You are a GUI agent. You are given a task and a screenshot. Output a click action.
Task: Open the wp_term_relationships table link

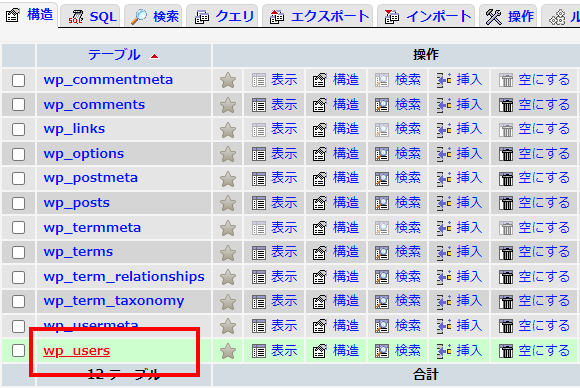124,276
